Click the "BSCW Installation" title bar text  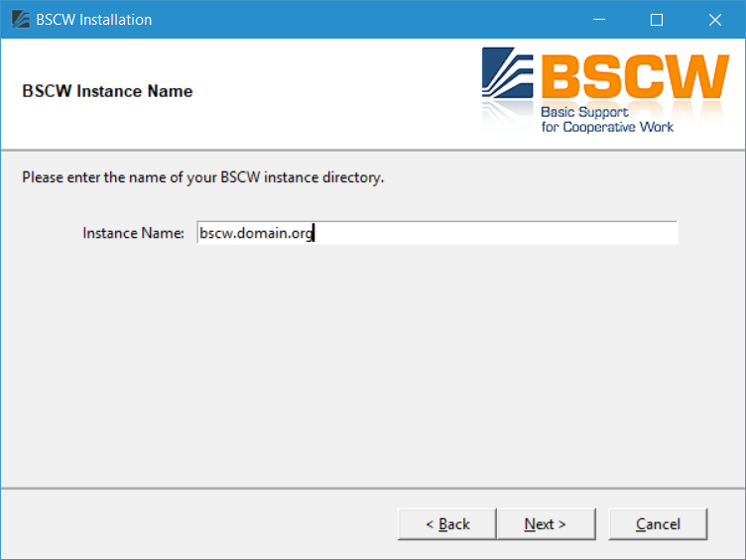coord(93,20)
